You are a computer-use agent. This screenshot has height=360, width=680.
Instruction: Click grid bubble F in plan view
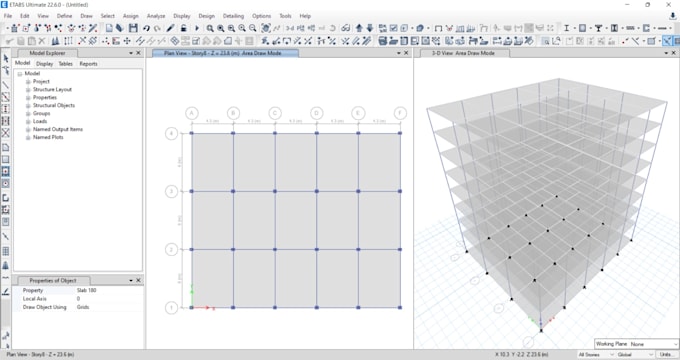400,113
